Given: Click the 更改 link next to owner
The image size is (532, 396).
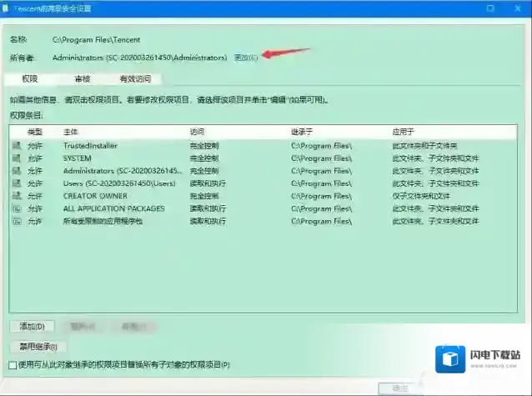Looking at the screenshot, I should tap(246, 58).
